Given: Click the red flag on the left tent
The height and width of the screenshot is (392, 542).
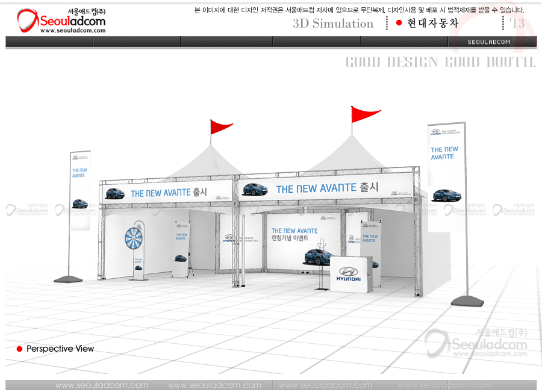Looking at the screenshot, I should click(220, 126).
